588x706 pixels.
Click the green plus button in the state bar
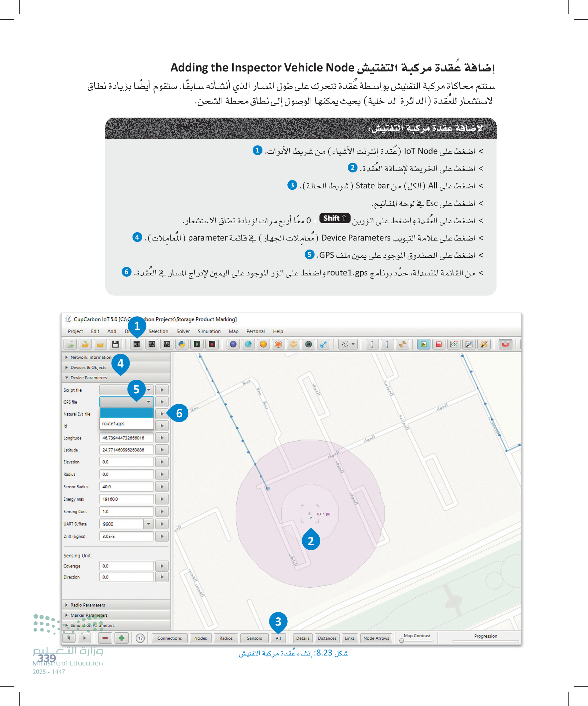click(121, 638)
